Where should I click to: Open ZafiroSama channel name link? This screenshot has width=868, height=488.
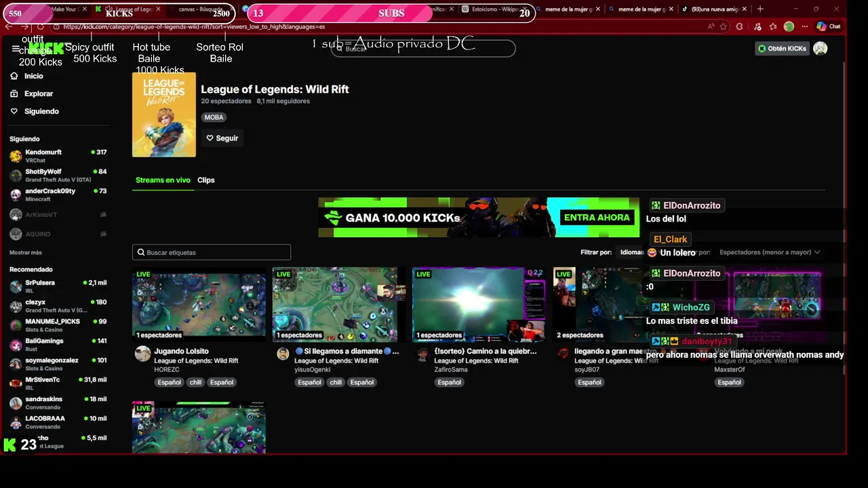pyautogui.click(x=451, y=369)
